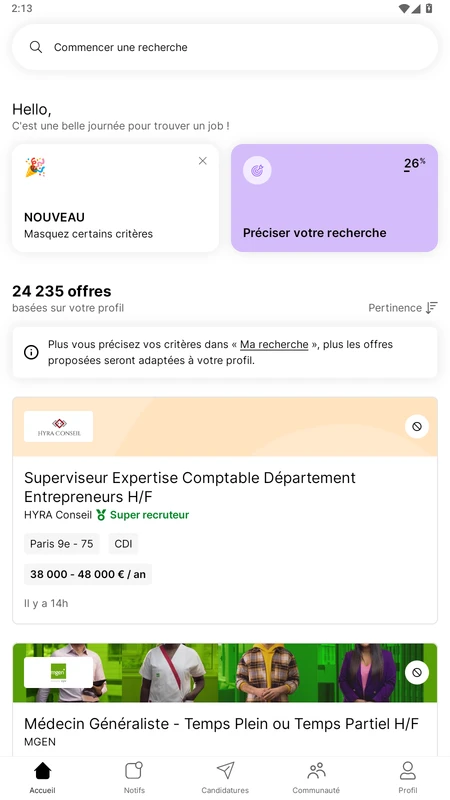This screenshot has height=800, width=450.
Task: Follow the Ma recherche link
Action: 274,344
